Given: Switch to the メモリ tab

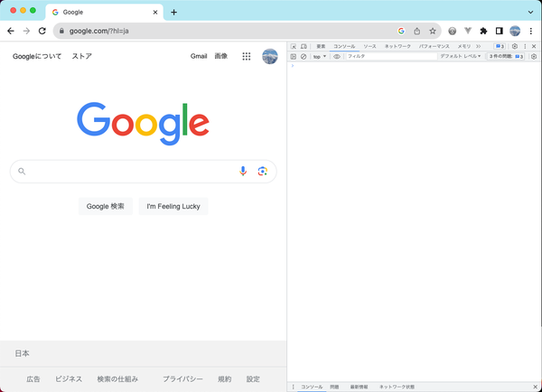Looking at the screenshot, I should point(464,46).
